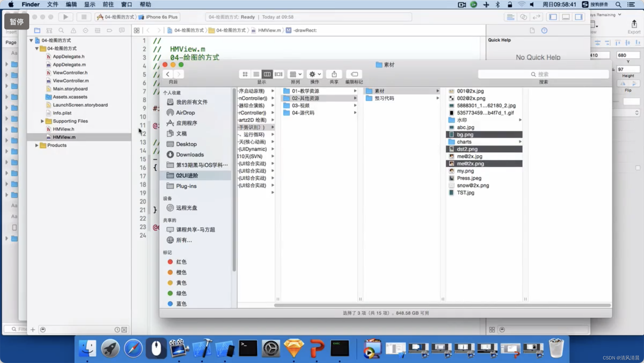Click the grid view icon in Finder toolbar
644x363 pixels.
pos(245,74)
